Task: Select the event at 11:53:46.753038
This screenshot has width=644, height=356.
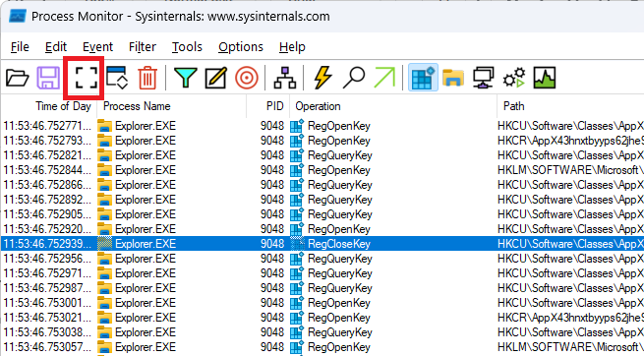Action: [322, 332]
